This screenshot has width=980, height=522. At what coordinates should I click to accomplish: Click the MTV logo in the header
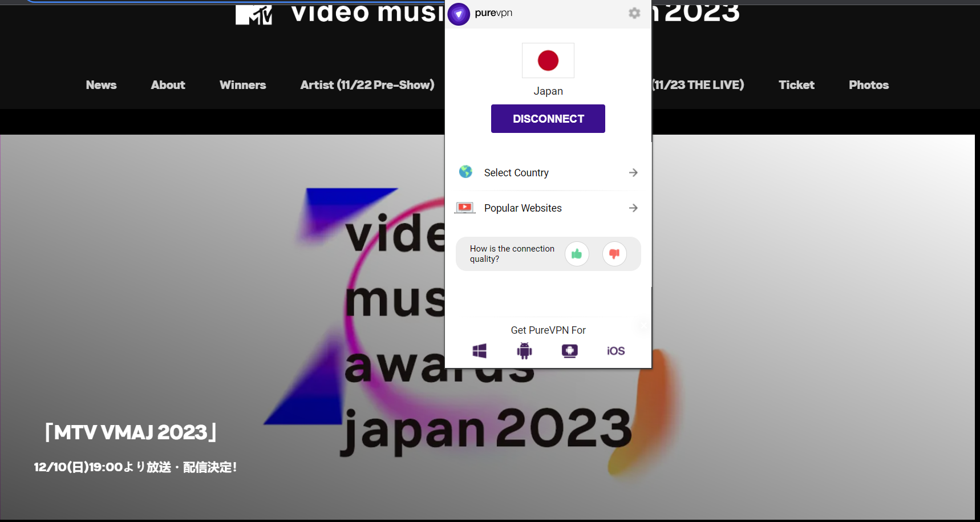pos(253,14)
